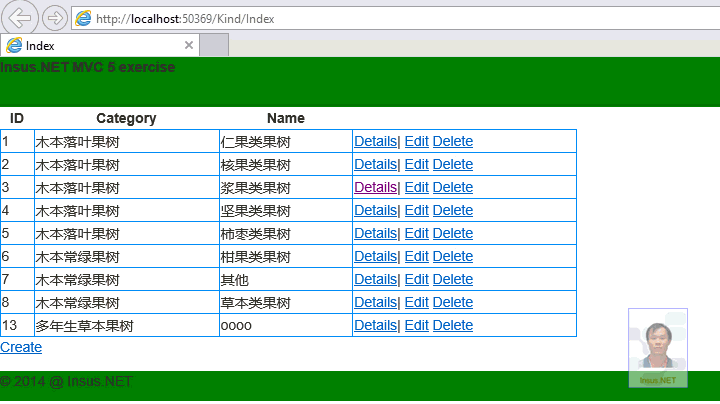Delete the row with ID 13
Screen dimensions: 720x404
(x=453, y=325)
